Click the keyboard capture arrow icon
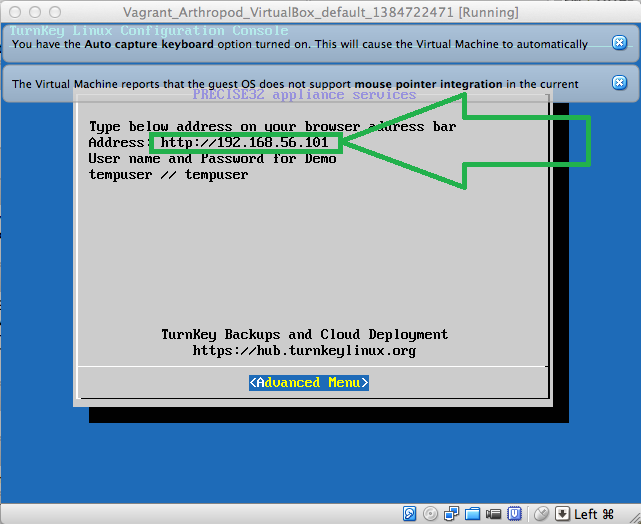The height and width of the screenshot is (524, 641). pos(562,513)
